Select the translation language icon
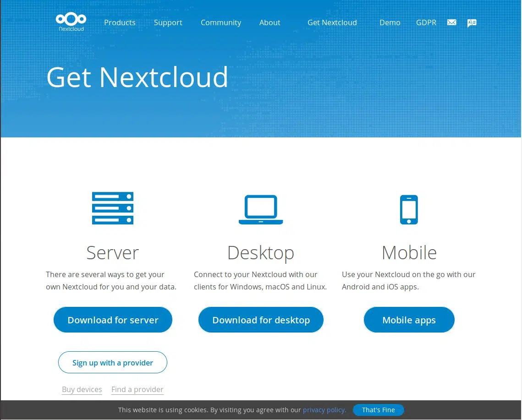This screenshot has height=420, width=522. tap(472, 22)
